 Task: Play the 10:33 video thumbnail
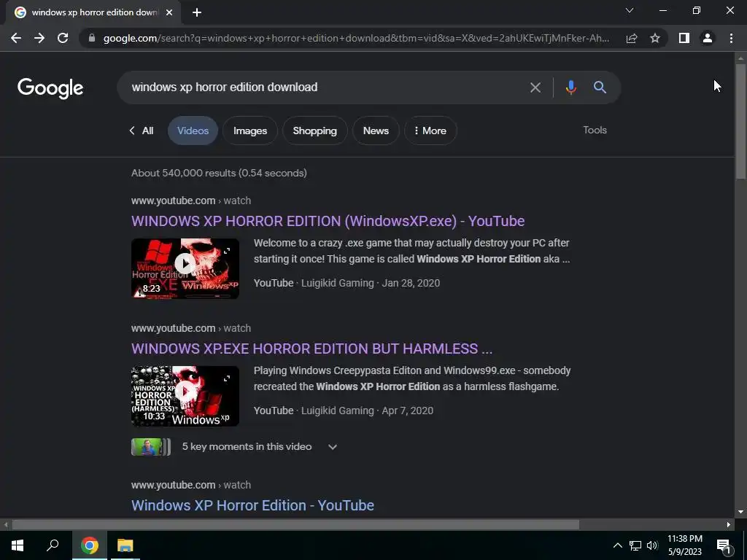tap(185, 396)
